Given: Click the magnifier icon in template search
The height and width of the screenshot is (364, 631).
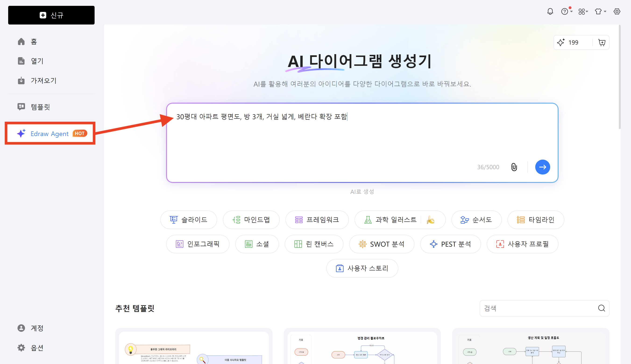Looking at the screenshot, I should click(602, 308).
